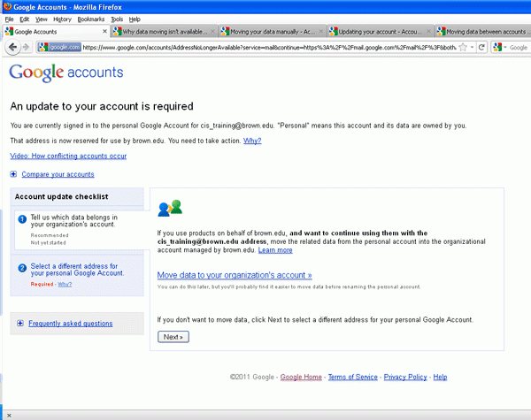Image resolution: width=531 pixels, height=420 pixels.
Task: Open the Tools menu
Action: [x=117, y=19]
